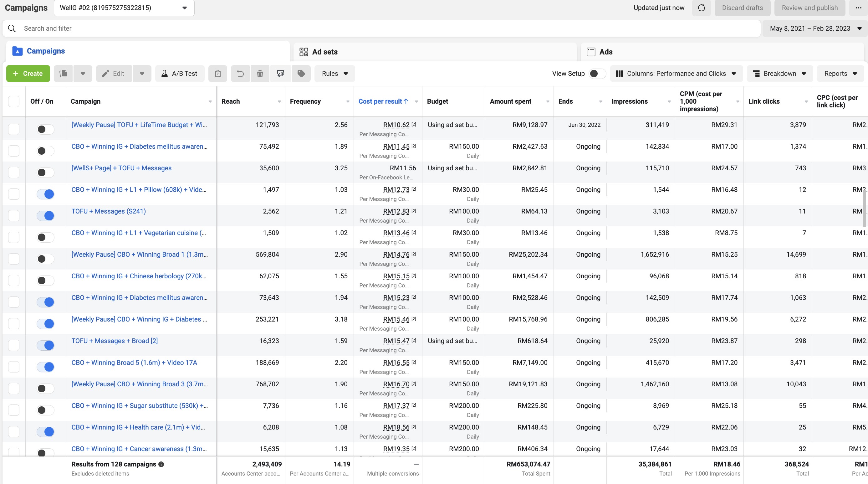Open the three-dots more options menu
Image resolution: width=868 pixels, height=484 pixels.
(858, 8)
